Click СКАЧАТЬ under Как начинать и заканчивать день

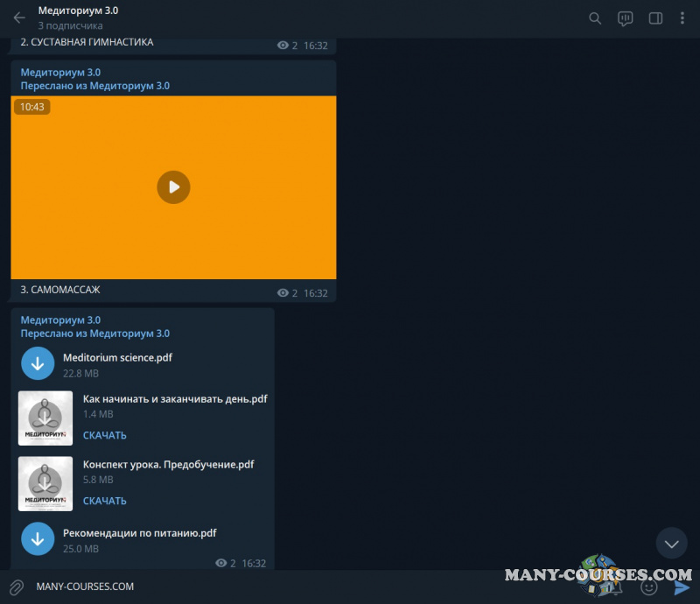[x=105, y=435]
